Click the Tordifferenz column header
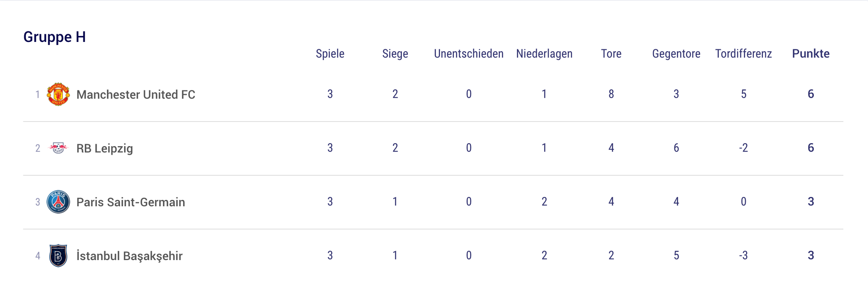Screen dimensions: 868x299 point(743,54)
